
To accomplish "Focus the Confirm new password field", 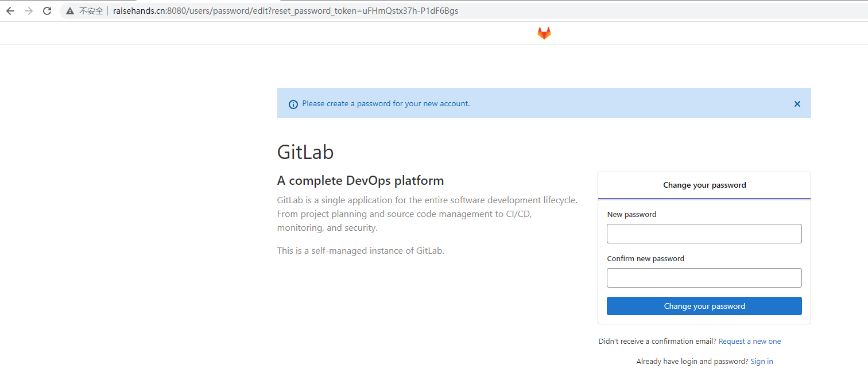I will 704,278.
